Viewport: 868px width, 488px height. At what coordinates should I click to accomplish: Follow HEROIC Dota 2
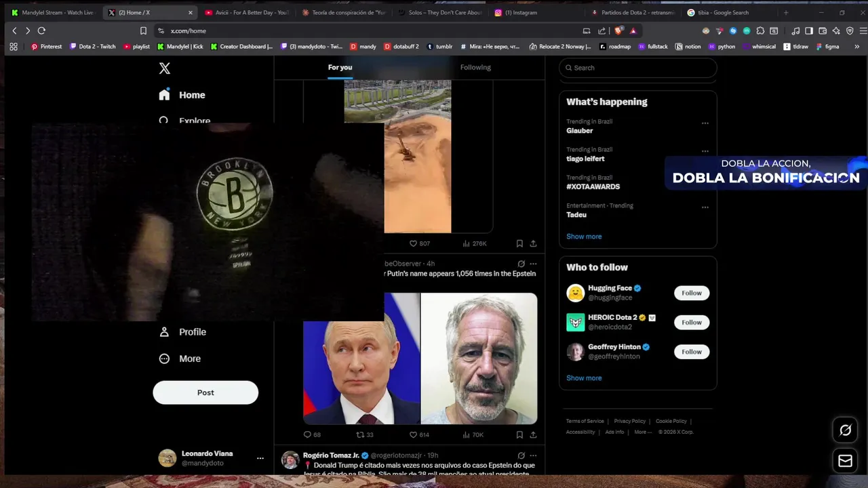click(692, 322)
